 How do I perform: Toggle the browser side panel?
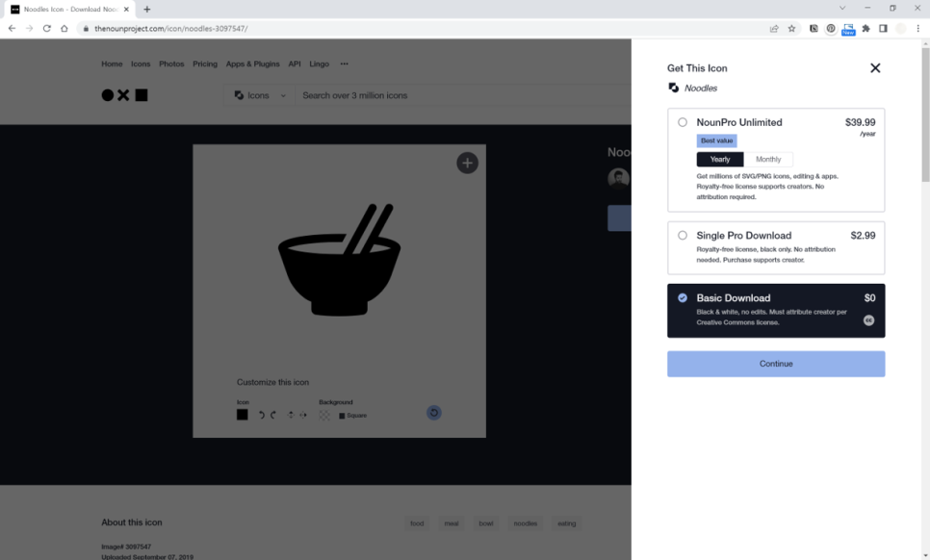click(883, 29)
